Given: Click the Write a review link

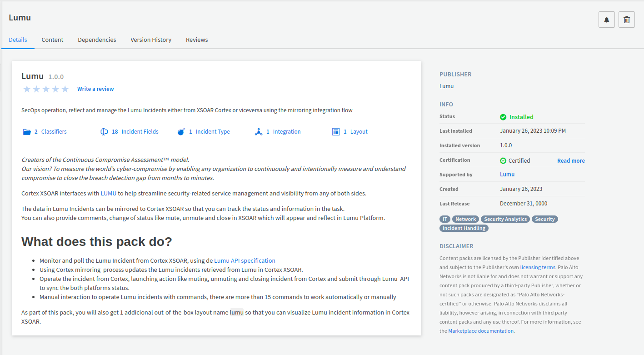Looking at the screenshot, I should [x=95, y=89].
